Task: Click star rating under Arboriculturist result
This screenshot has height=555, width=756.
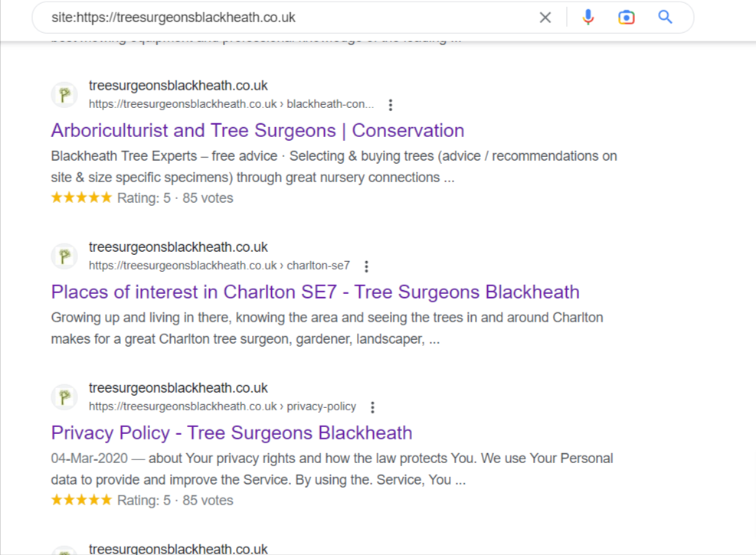Action: coord(81,198)
